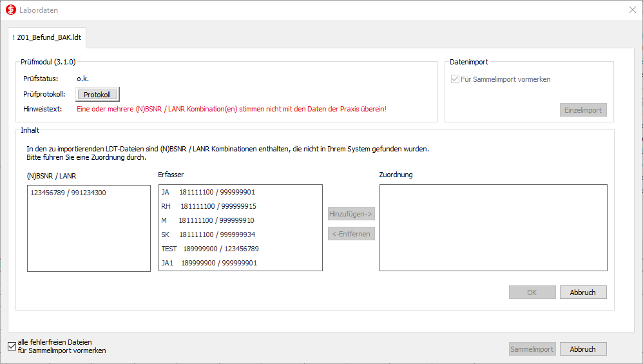The image size is (643, 364).
Task: Select Erfasser row SK 181111100 / 999999934
Action: [240, 235]
